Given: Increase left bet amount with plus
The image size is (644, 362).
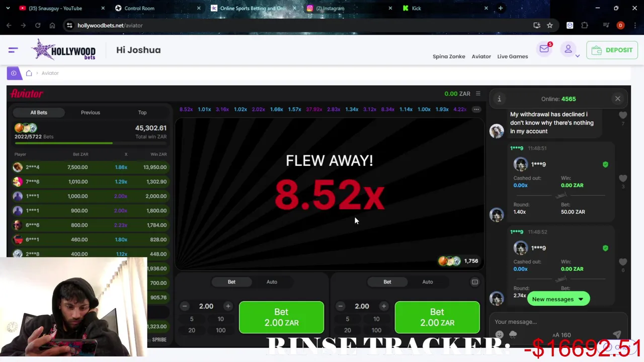Looking at the screenshot, I should click(228, 306).
